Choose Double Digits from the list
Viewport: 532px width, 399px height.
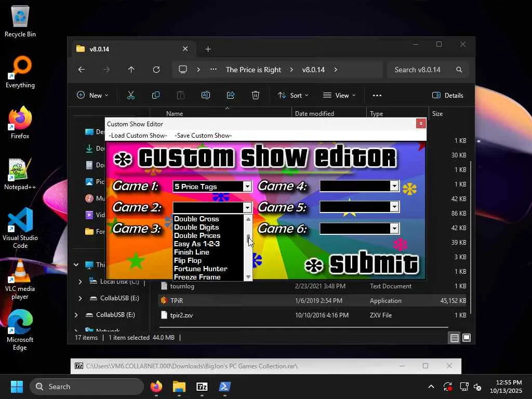[196, 228]
